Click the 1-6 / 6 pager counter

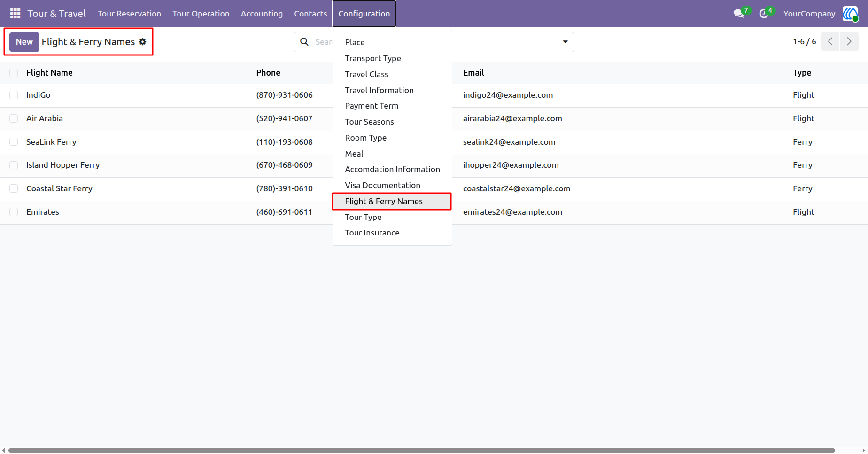(804, 41)
